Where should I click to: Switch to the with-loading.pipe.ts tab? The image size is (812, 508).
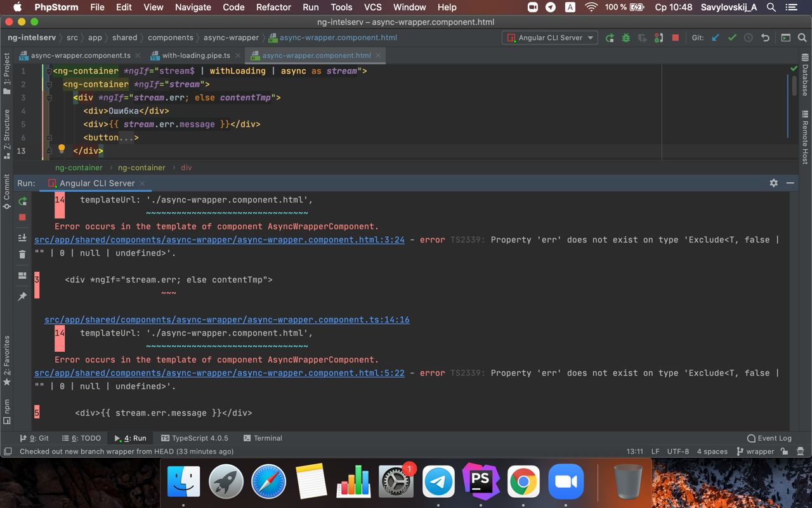[x=196, y=55]
